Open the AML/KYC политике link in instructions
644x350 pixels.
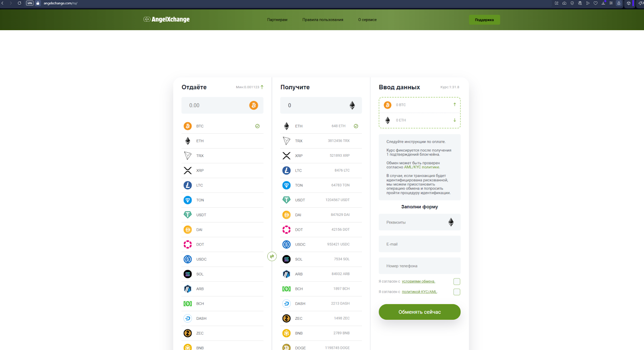[422, 167]
